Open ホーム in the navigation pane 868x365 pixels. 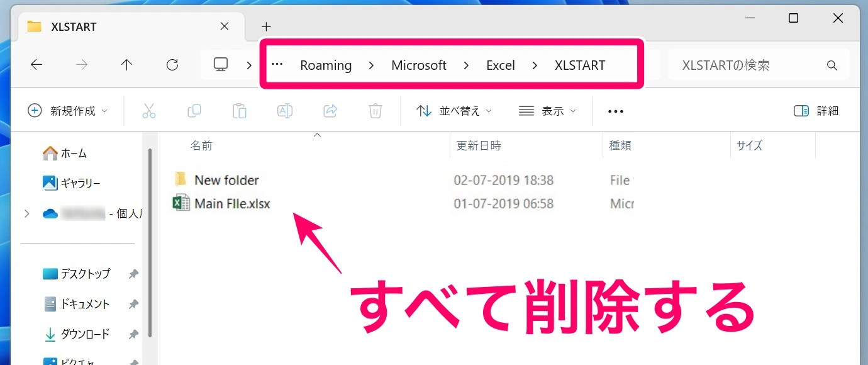tap(65, 153)
